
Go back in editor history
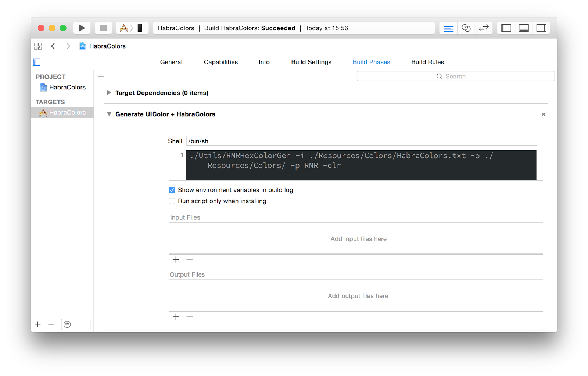pyautogui.click(x=53, y=46)
